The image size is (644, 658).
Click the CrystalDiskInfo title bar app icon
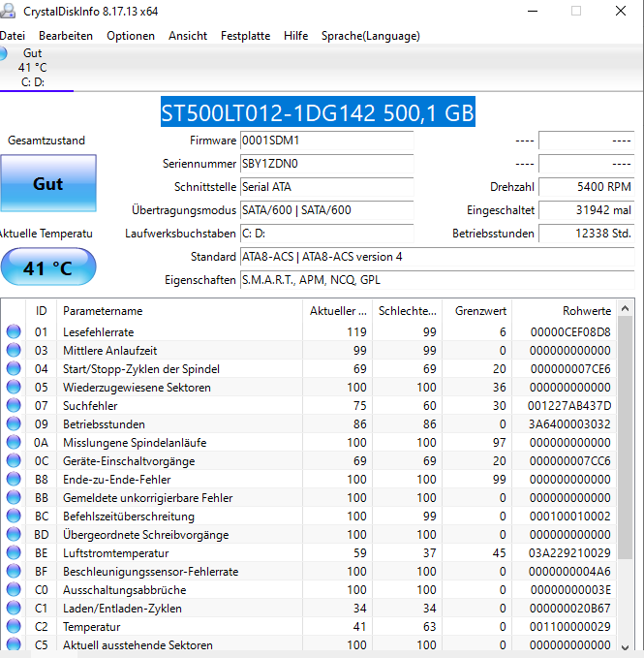pyautogui.click(x=7, y=11)
